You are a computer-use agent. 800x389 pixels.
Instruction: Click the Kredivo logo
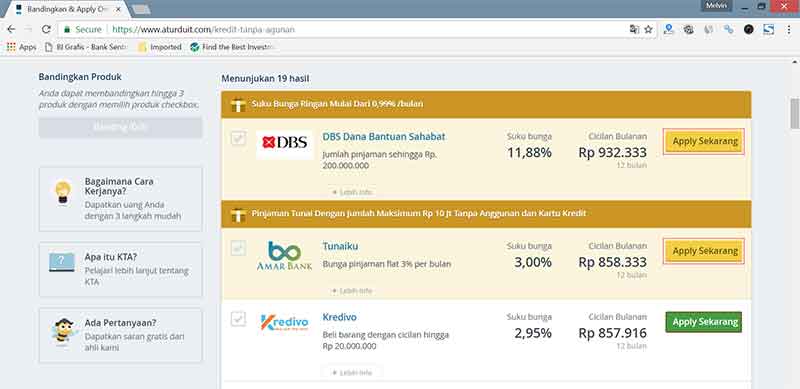[285, 322]
